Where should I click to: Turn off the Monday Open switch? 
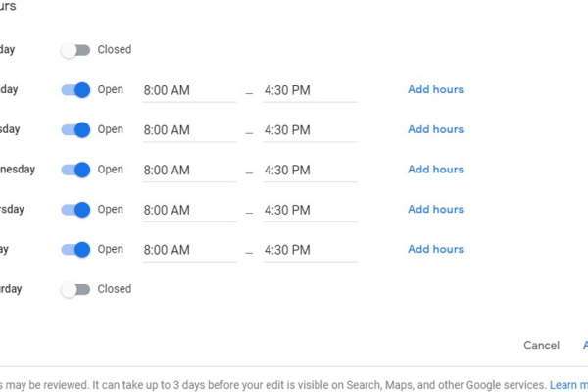click(x=75, y=90)
